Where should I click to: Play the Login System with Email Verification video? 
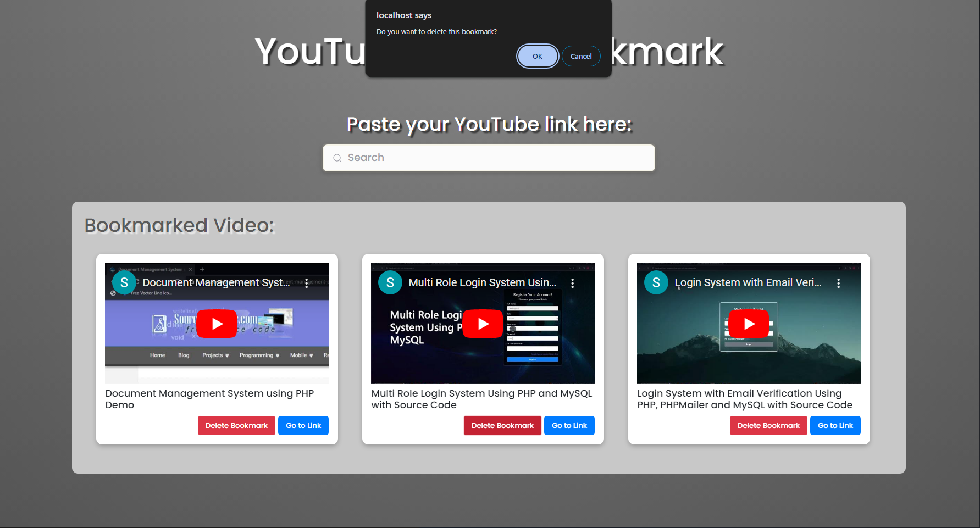[x=749, y=324]
